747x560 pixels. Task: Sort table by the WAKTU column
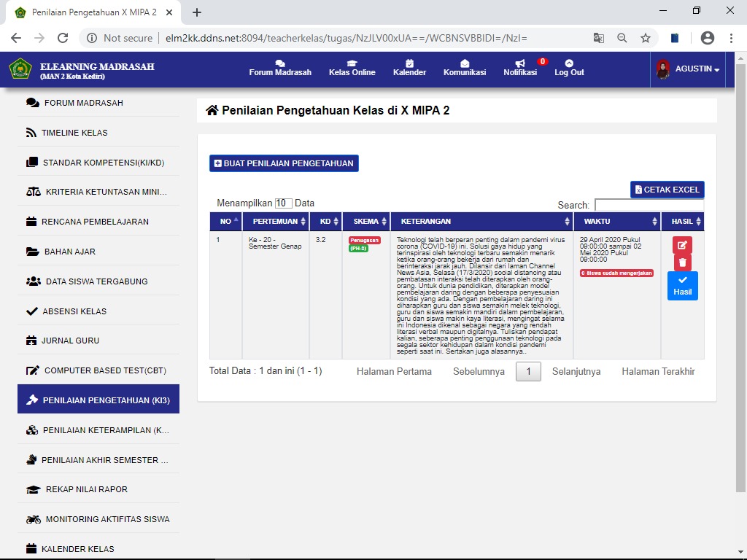pyautogui.click(x=616, y=221)
